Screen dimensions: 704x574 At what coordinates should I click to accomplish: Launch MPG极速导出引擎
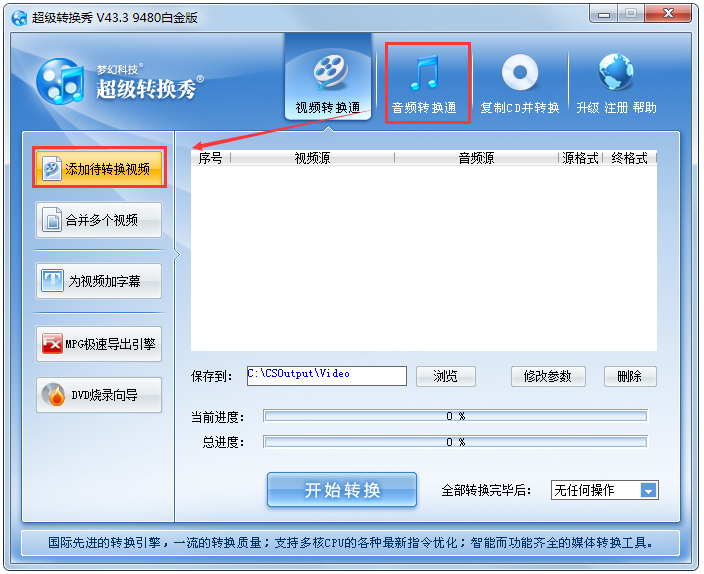(x=99, y=344)
